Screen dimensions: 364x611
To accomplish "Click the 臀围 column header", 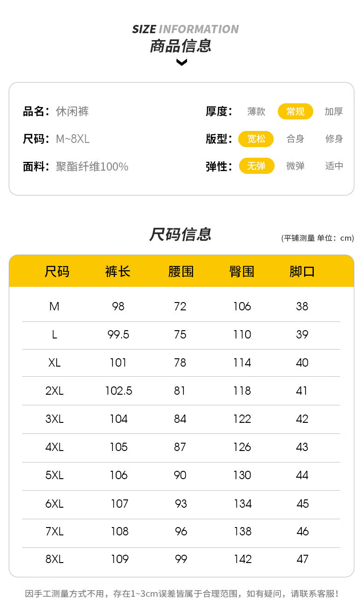I will tap(242, 272).
